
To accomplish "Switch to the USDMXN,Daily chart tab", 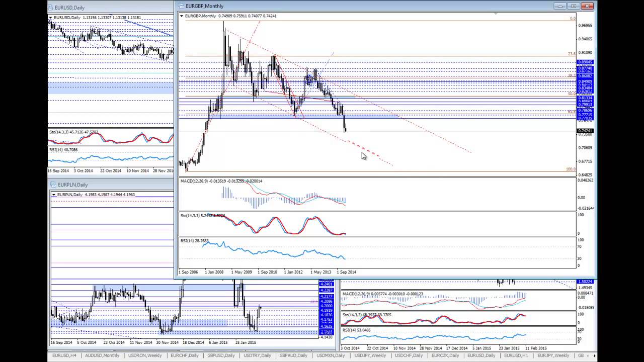I will 330,355.
